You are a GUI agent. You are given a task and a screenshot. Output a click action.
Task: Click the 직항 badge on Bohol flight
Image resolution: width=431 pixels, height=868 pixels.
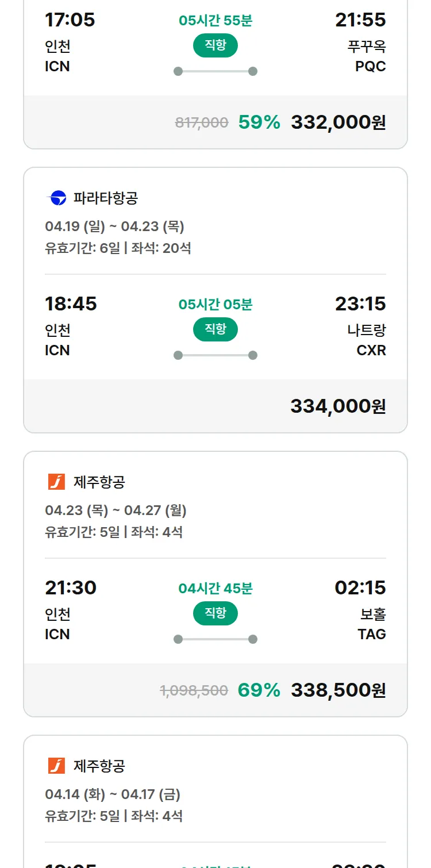[x=215, y=613]
